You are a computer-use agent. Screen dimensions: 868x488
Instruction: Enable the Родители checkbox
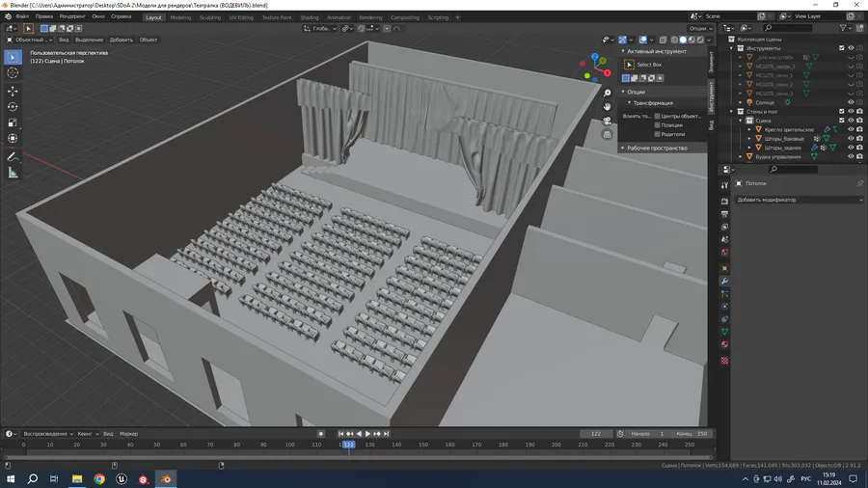click(x=657, y=134)
